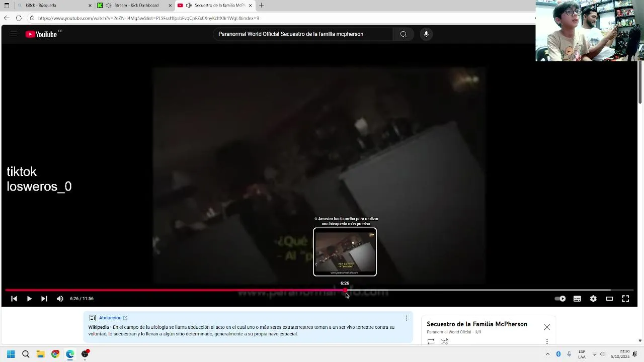The image size is (644, 362).
Task: Open the YouTube hamburger guide menu
Action: (14, 34)
